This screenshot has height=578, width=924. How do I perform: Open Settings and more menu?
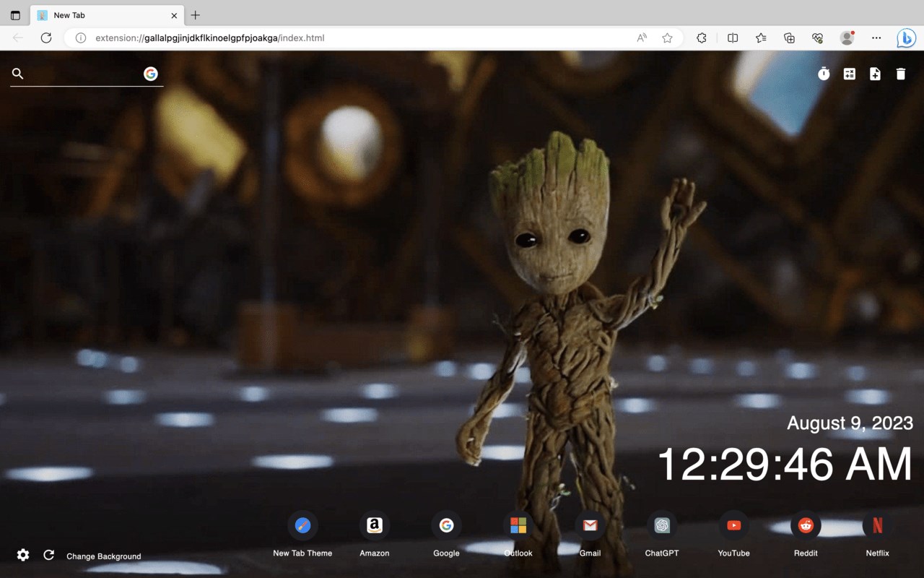pyautogui.click(x=876, y=38)
